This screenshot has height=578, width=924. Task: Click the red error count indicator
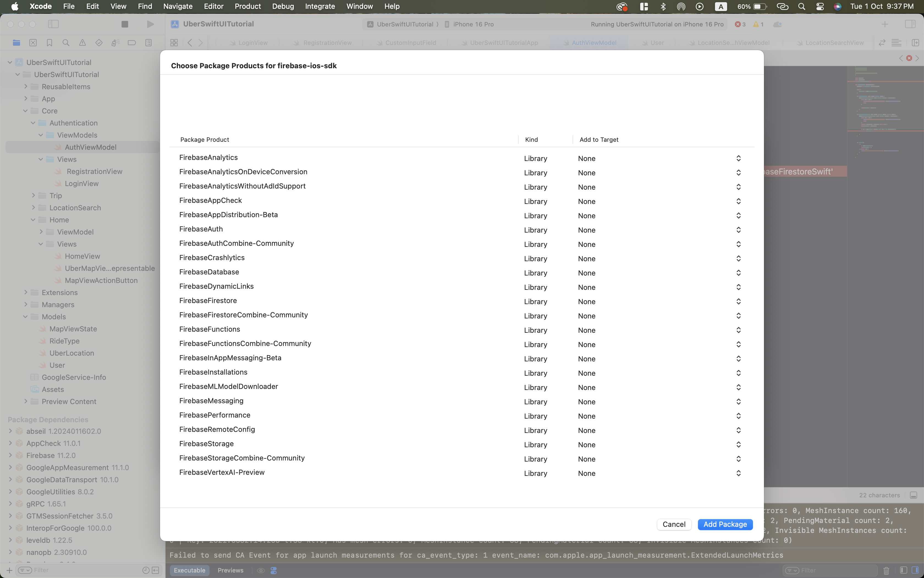[x=740, y=24]
